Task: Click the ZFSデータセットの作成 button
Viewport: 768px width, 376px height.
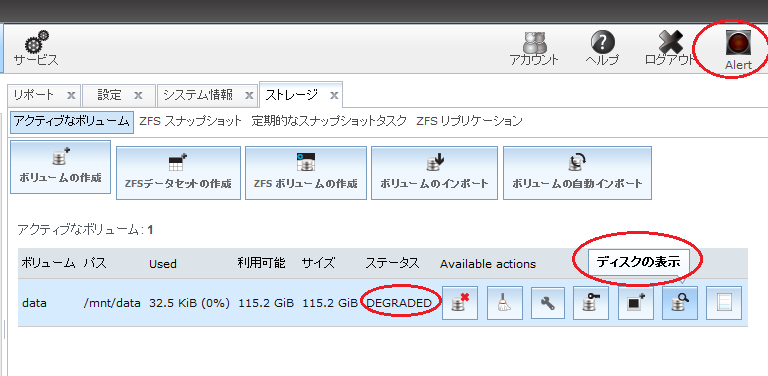Action: pos(178,173)
